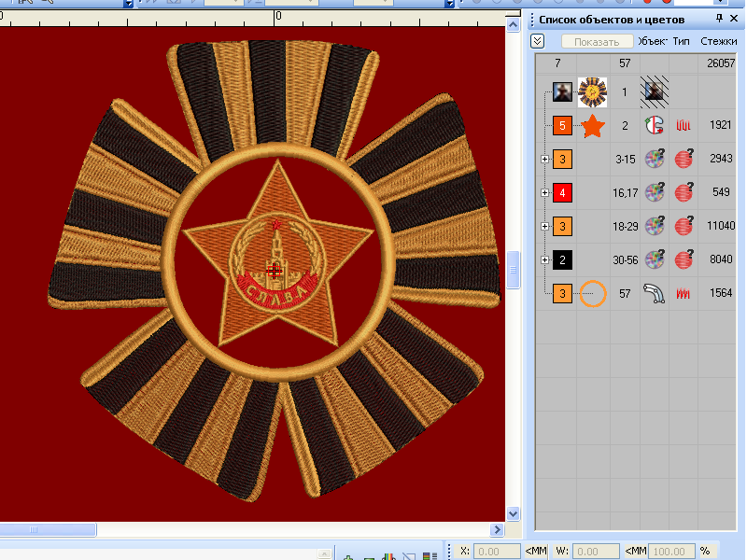Select red color swatch 4 in the 16,17 row
Screen dimensions: 747x560
[x=562, y=193]
